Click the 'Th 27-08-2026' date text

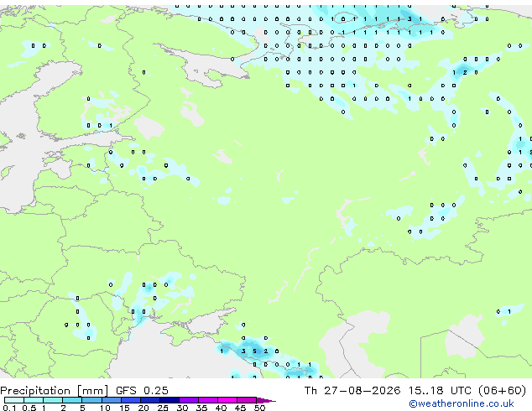point(352,391)
